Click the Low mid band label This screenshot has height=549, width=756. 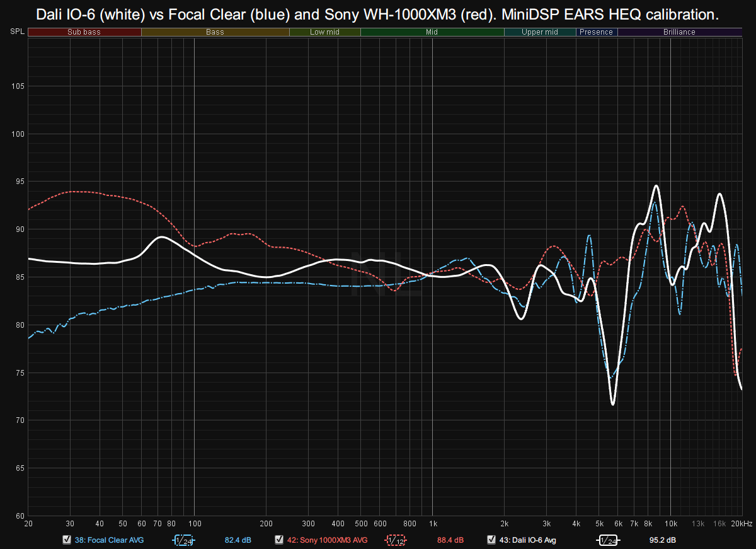tap(324, 32)
